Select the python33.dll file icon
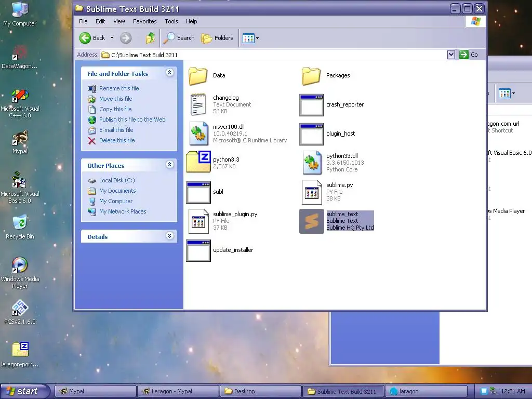The height and width of the screenshot is (399, 532). coord(312,163)
